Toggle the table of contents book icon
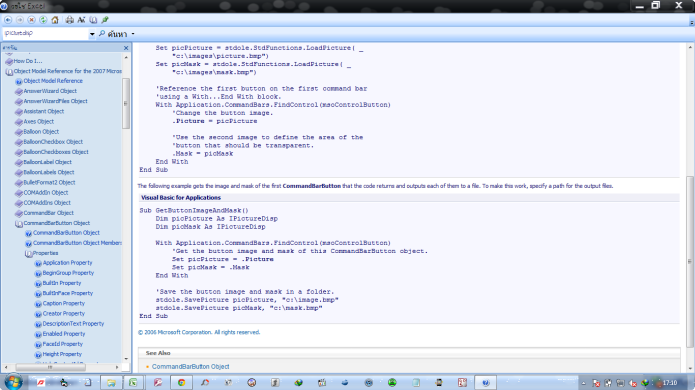Screen dimensions: 695x390 tap(93, 20)
